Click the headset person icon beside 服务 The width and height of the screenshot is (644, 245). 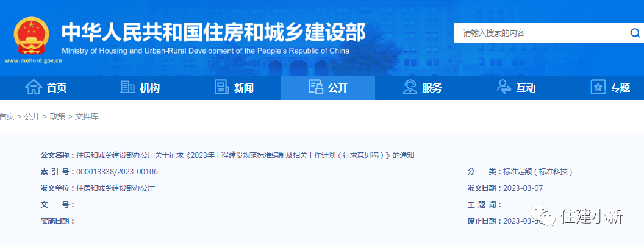410,87
